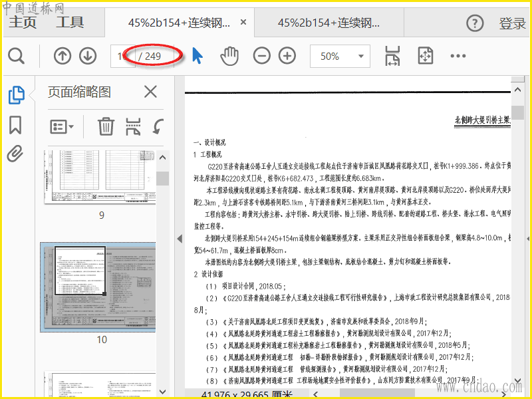Click the document vertical scrollbar thumb
The height and width of the screenshot is (399, 532).
[x=517, y=112]
